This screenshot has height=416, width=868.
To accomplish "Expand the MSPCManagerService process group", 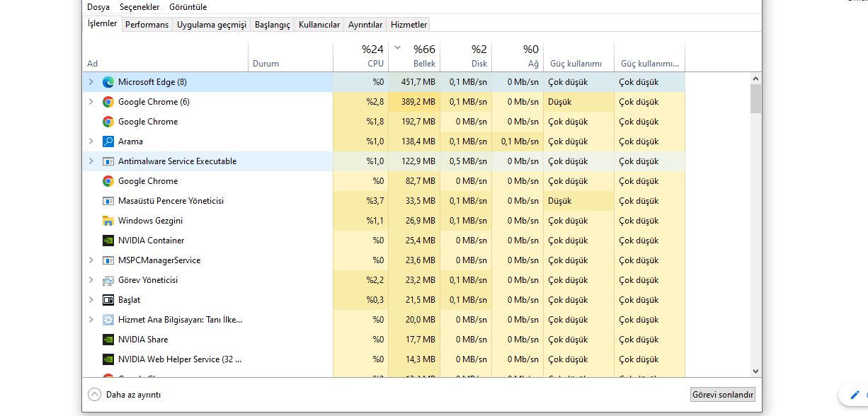I will 91,260.
